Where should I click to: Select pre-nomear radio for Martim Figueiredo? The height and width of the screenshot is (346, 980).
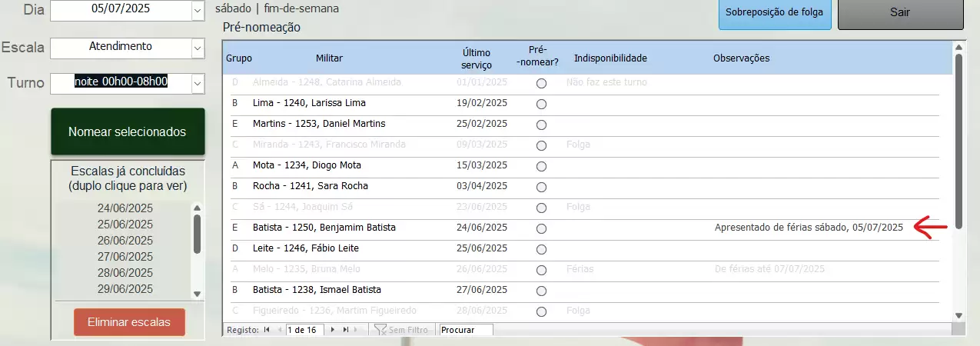[541, 311]
